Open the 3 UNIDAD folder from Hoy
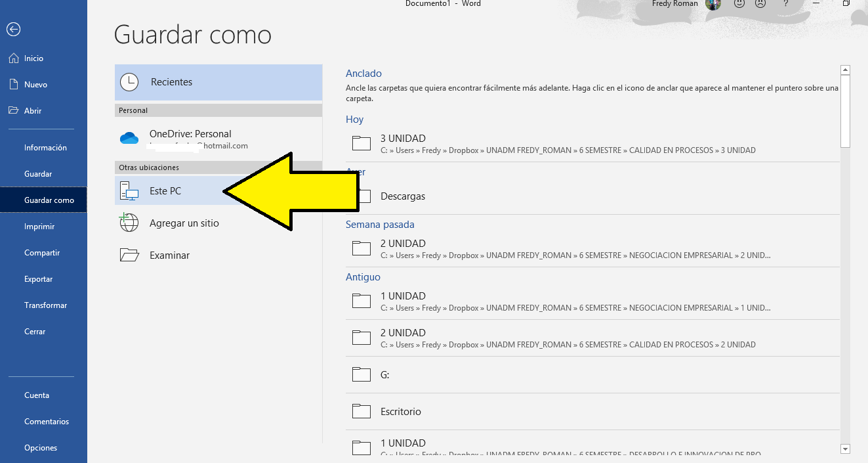Image resolution: width=868 pixels, height=463 pixels. 403,138
